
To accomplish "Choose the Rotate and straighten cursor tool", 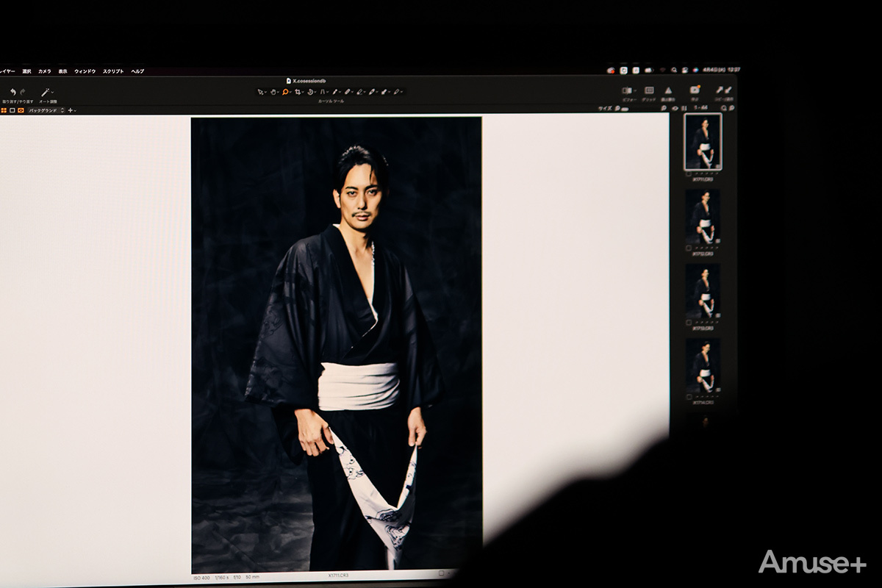I will click(309, 92).
